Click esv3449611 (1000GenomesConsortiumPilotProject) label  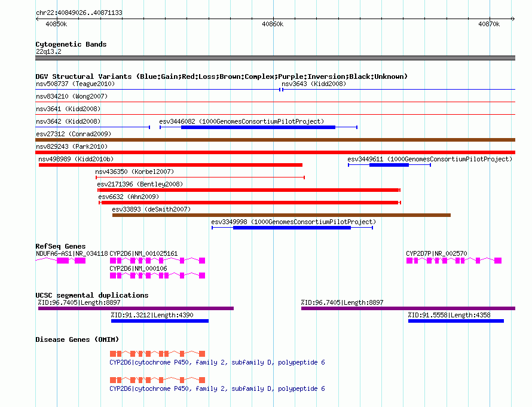(430, 159)
